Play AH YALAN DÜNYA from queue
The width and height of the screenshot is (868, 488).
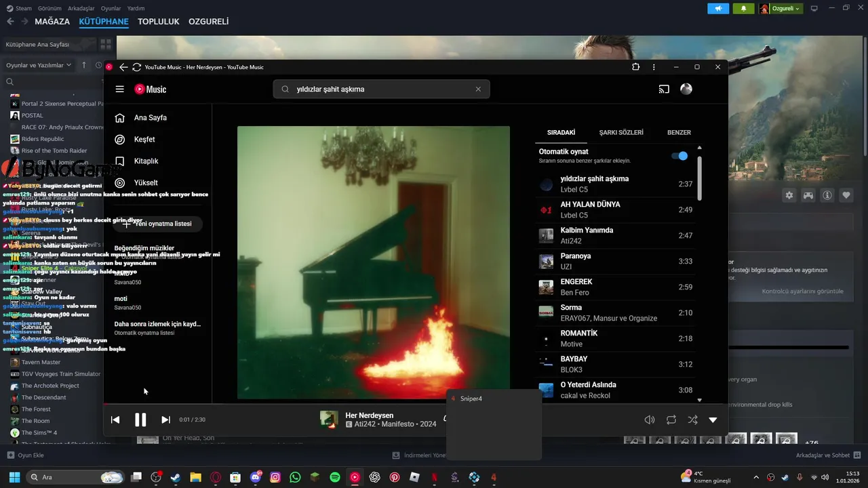click(615, 210)
